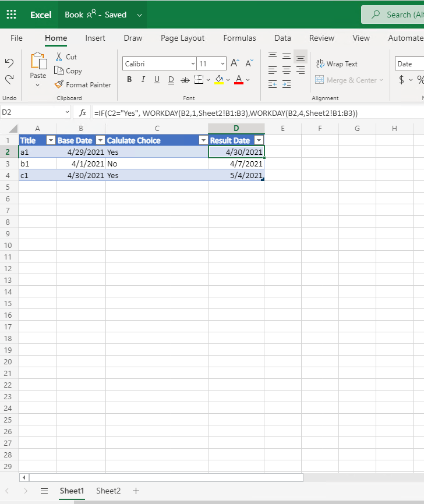Switch to Insert tab

(95, 38)
